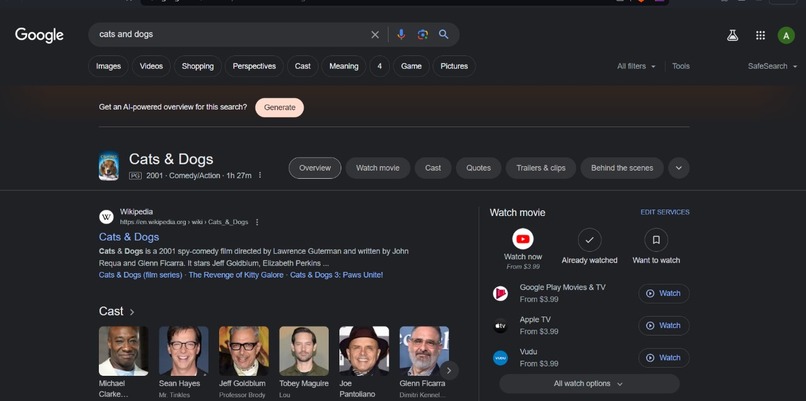Screen dimensions: 806x401
Task: Click the Wikipedia favicon
Action: click(106, 217)
